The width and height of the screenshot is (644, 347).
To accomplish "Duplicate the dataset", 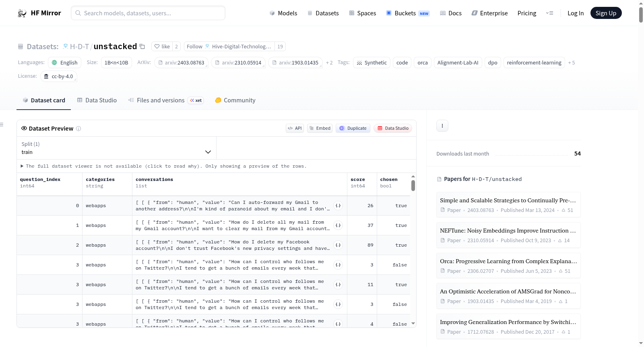I will (x=353, y=128).
